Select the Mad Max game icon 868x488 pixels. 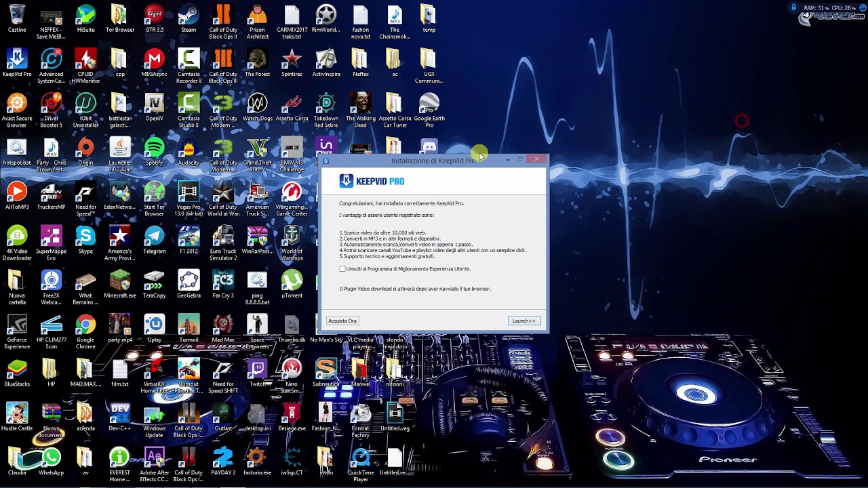coord(223,325)
